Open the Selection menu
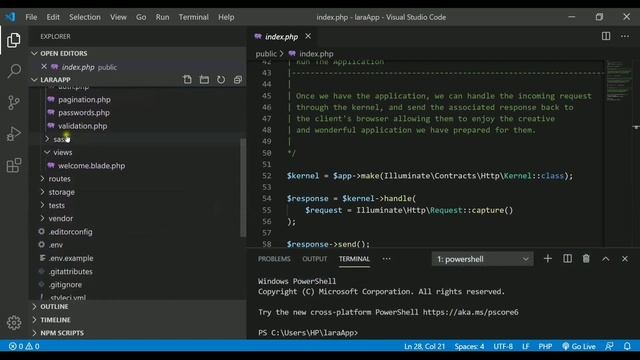640x360 pixels. [x=84, y=17]
